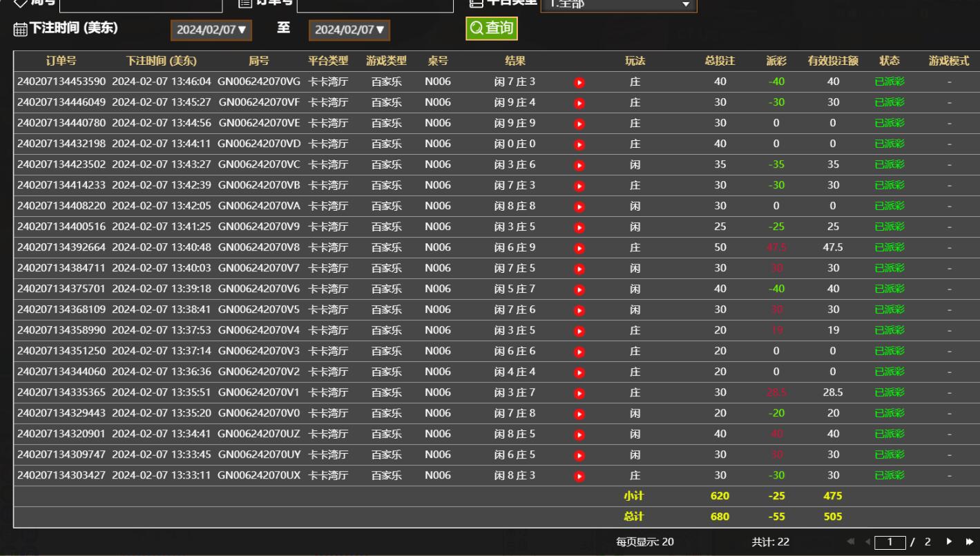Image resolution: width=980 pixels, height=556 pixels.
Task: Click the 状态 column header
Action: click(x=890, y=61)
